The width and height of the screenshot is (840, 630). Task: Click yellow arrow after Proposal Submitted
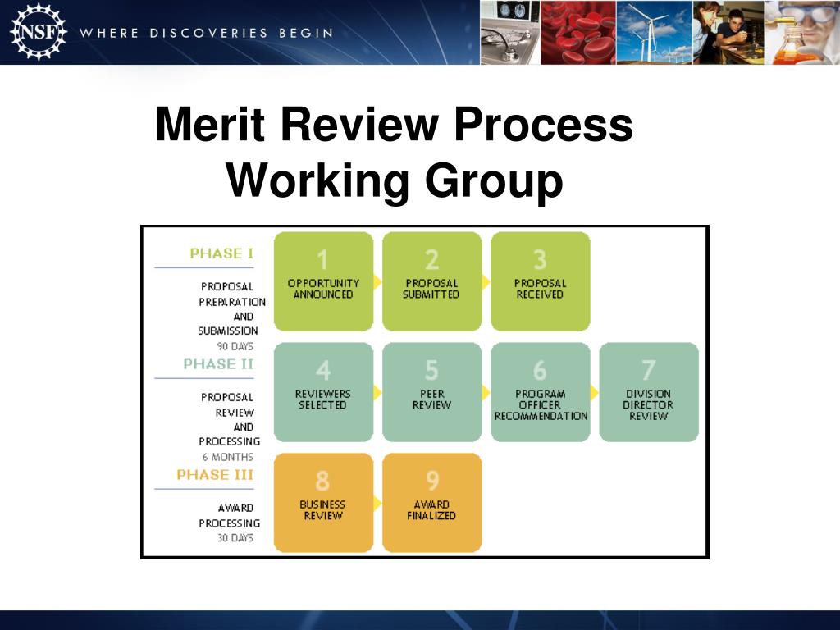point(486,282)
